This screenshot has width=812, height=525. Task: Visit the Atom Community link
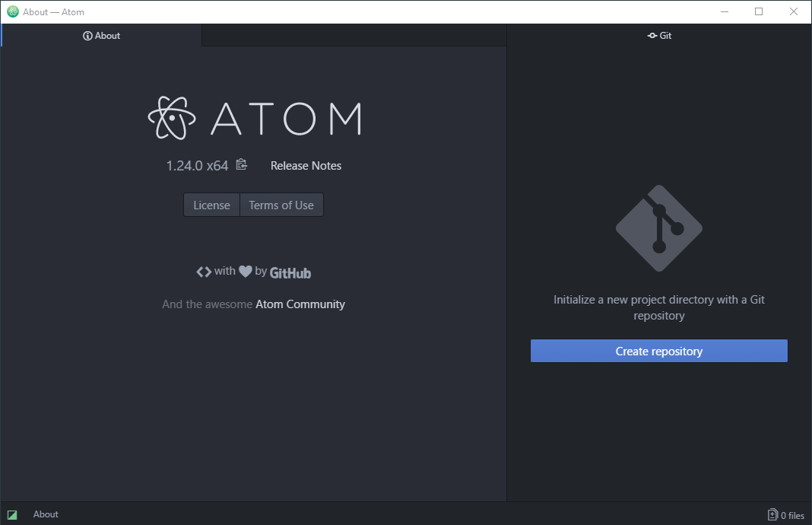tap(300, 304)
